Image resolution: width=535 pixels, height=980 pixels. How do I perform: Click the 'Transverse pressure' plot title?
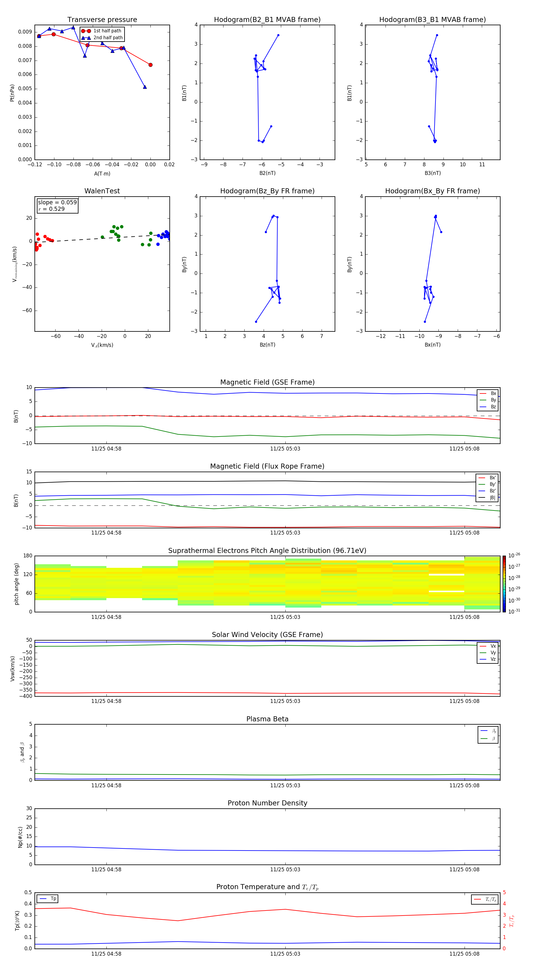point(102,20)
